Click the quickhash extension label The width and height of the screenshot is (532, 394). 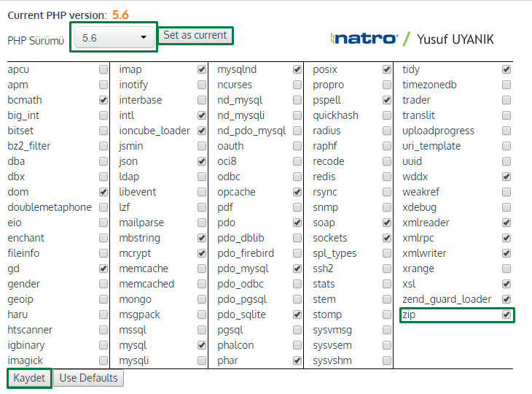335,115
